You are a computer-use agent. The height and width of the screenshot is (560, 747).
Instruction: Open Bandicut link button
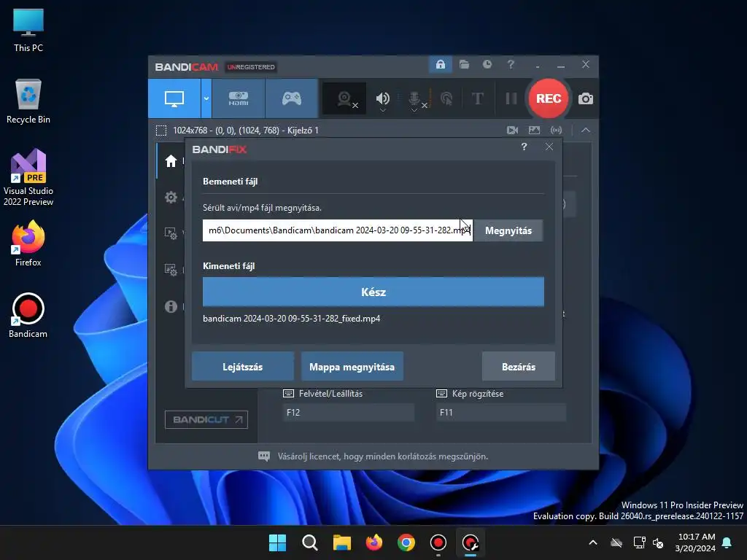(x=206, y=419)
